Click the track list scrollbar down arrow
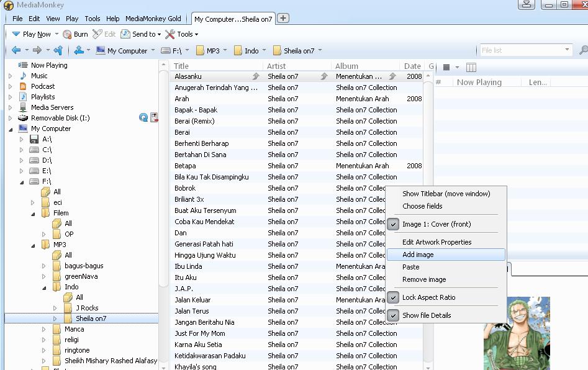 pyautogui.click(x=428, y=368)
